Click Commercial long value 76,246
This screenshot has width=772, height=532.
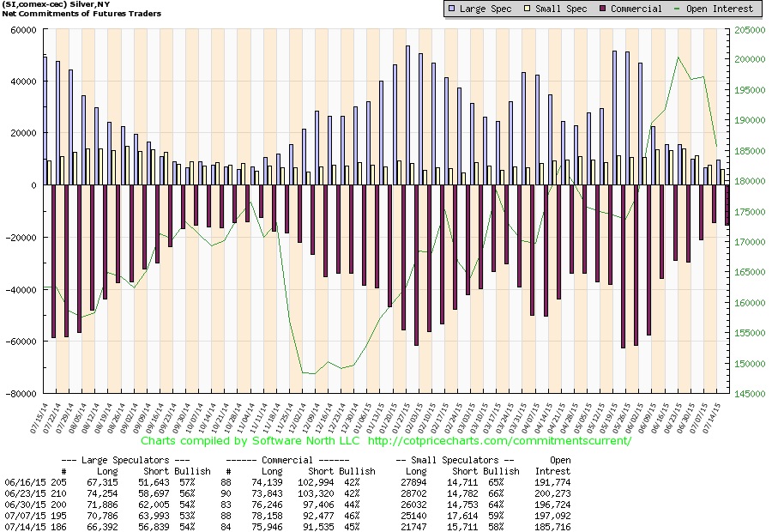tap(267, 505)
